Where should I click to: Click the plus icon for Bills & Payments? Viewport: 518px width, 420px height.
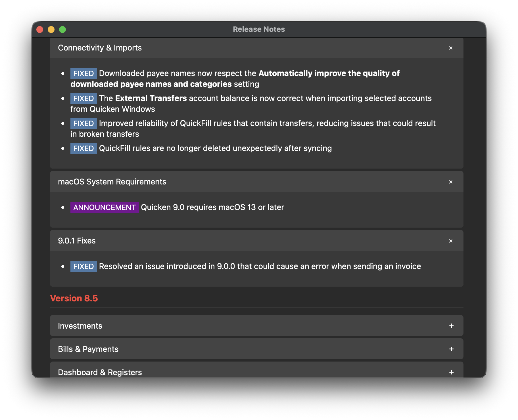pyautogui.click(x=451, y=349)
